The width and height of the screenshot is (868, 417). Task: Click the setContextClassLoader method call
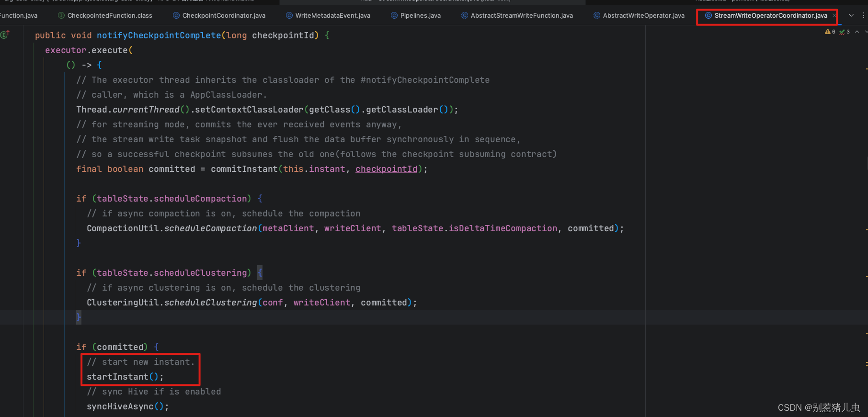(x=250, y=110)
